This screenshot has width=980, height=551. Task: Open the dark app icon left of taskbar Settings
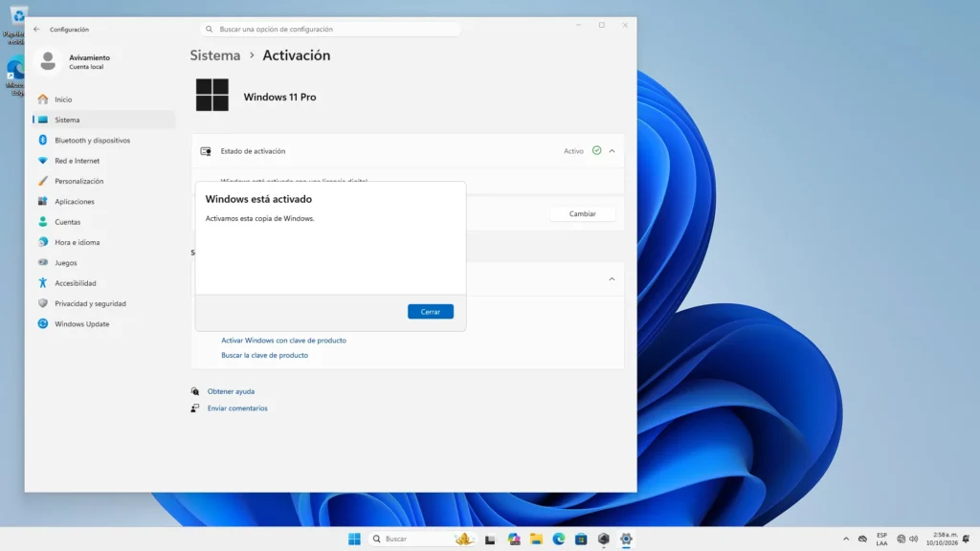click(x=604, y=540)
